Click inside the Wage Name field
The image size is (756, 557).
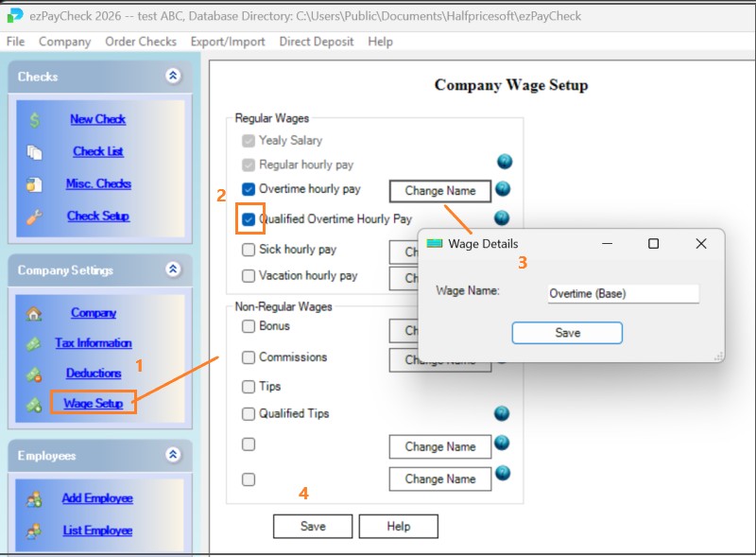tap(622, 293)
